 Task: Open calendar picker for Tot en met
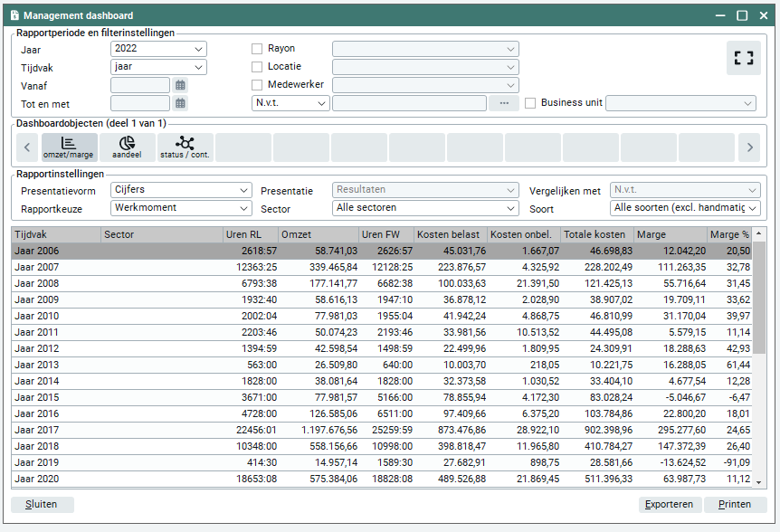click(x=181, y=103)
